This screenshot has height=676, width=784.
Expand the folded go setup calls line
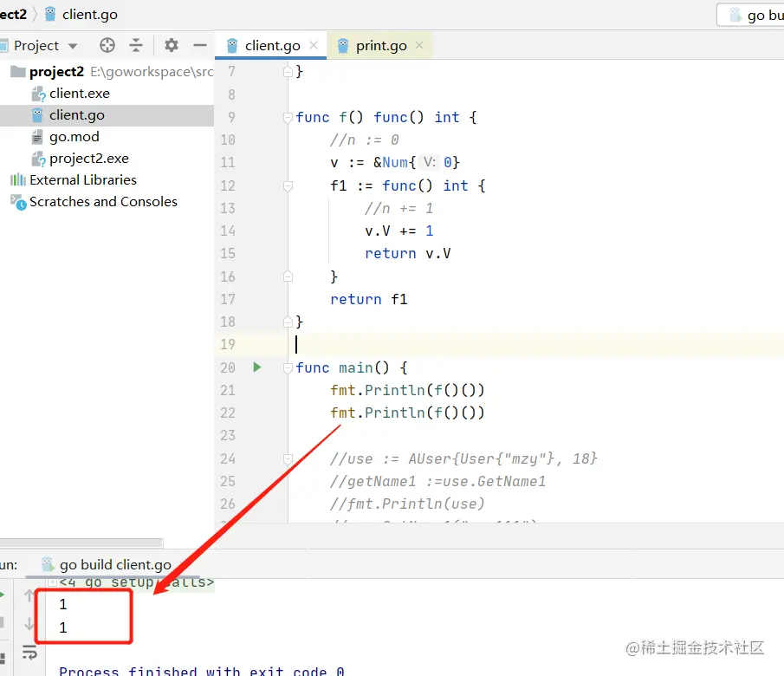click(x=51, y=582)
